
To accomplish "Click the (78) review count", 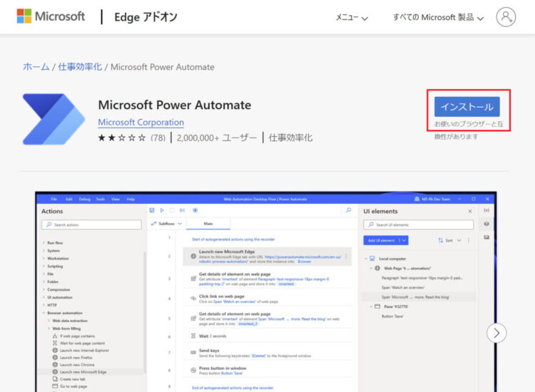I will pyautogui.click(x=158, y=138).
